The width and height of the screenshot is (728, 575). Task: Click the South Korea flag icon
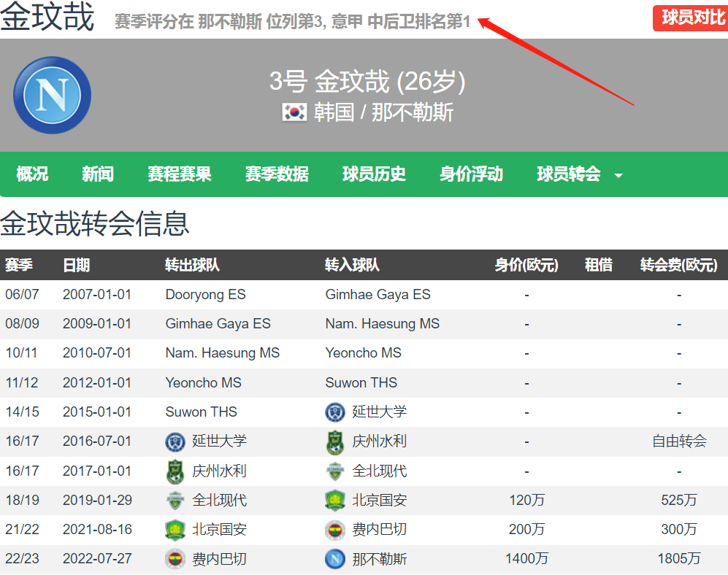[294, 112]
